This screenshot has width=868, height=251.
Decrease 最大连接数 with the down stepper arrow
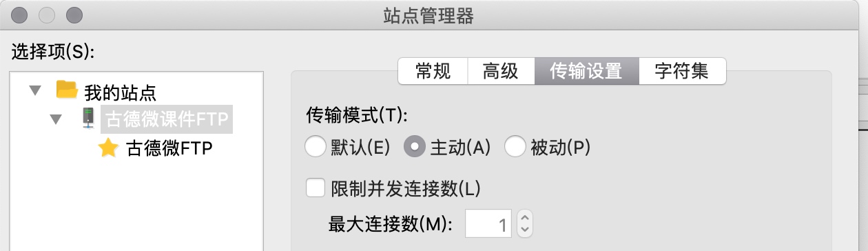(525, 230)
